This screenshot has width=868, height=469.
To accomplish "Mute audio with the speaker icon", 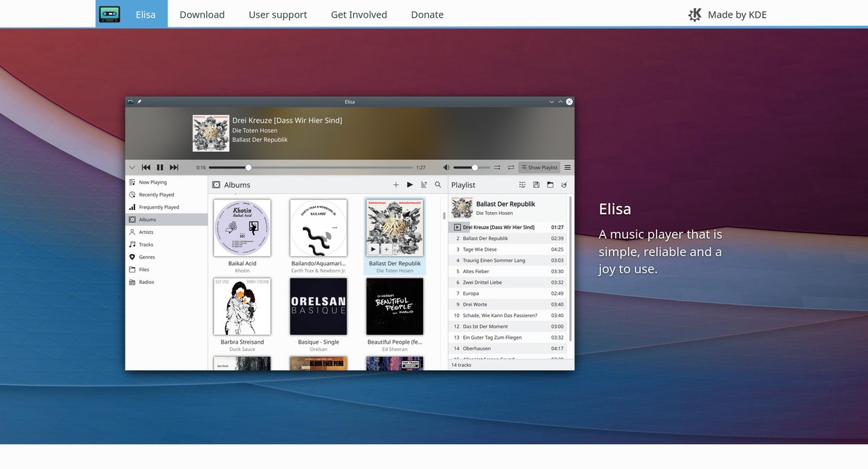I will click(446, 167).
